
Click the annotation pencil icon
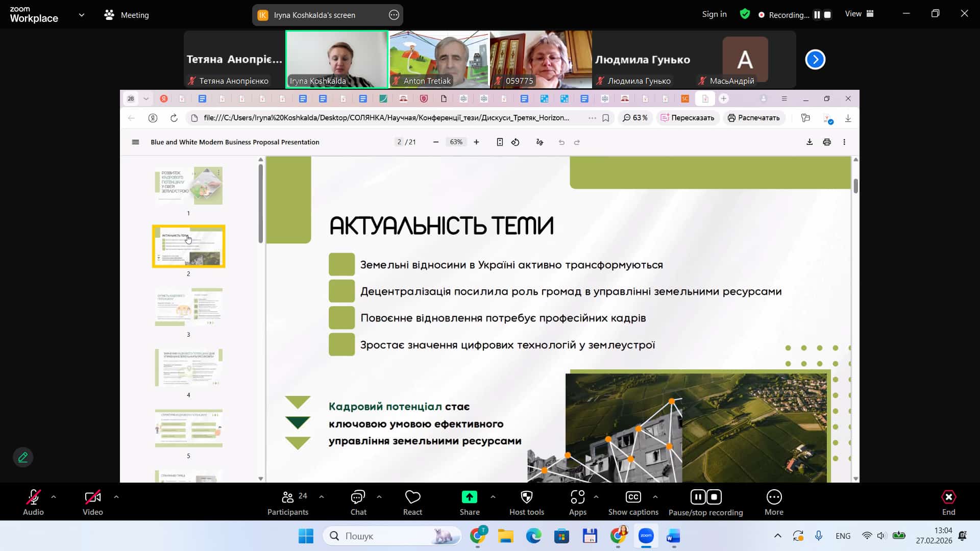(23, 457)
